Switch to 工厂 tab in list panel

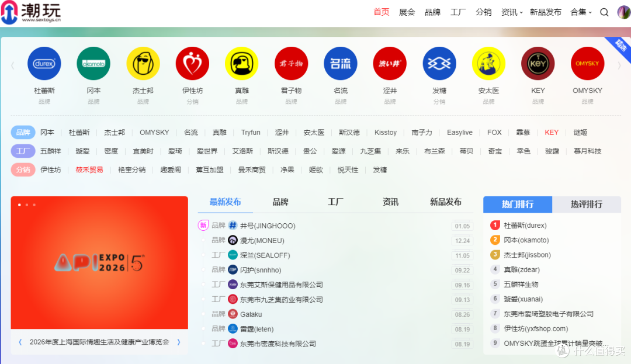coord(335,202)
